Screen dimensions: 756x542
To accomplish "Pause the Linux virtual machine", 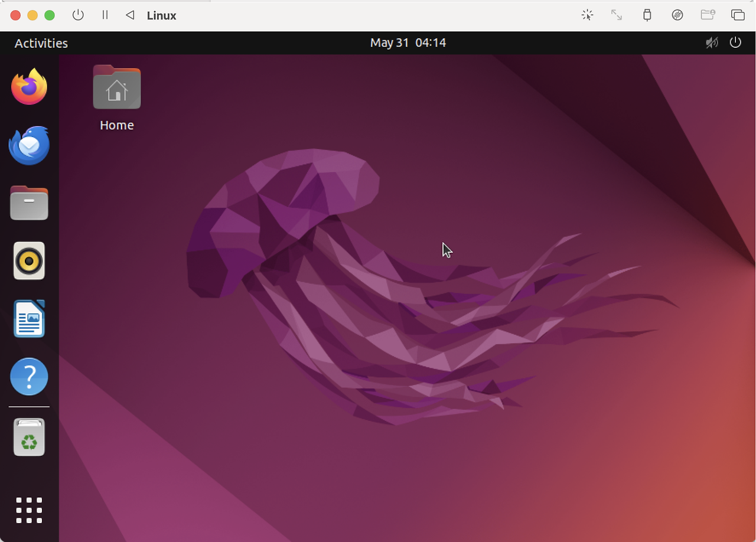I will (105, 15).
